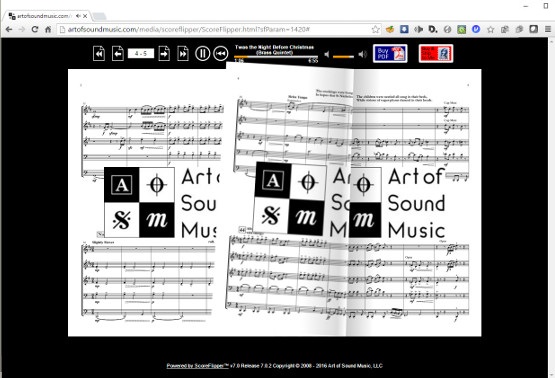The height and width of the screenshot is (378, 555).
Task: Click the clipboard extension icon
Action: pos(505,29)
